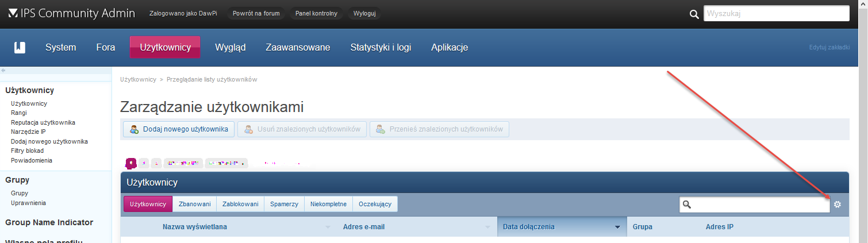Click the bookmark icon in the navigation bar
The width and height of the screenshot is (868, 243).
pos(20,47)
